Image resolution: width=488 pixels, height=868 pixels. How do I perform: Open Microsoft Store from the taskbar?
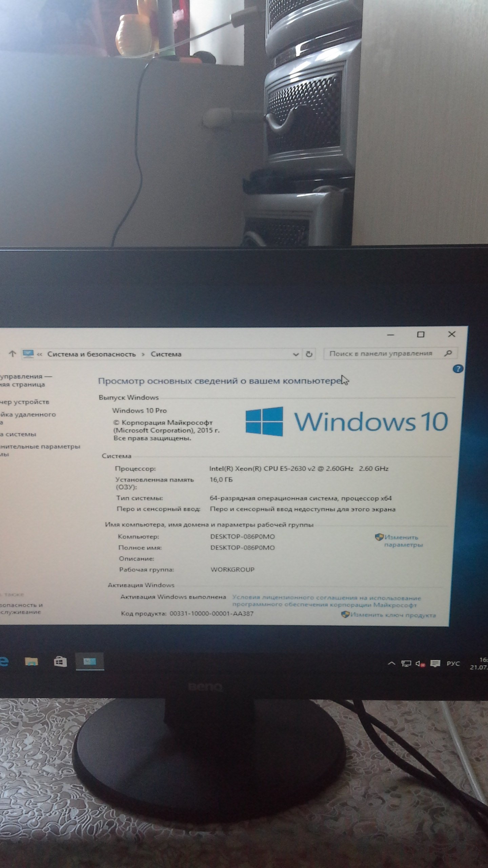(x=60, y=662)
